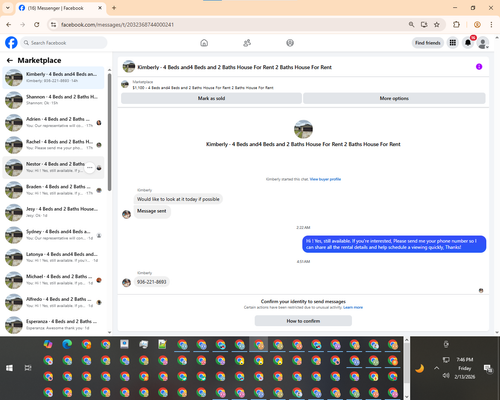Go back using the Marketplace back arrow
The height and width of the screenshot is (400, 500).
click(x=10, y=60)
